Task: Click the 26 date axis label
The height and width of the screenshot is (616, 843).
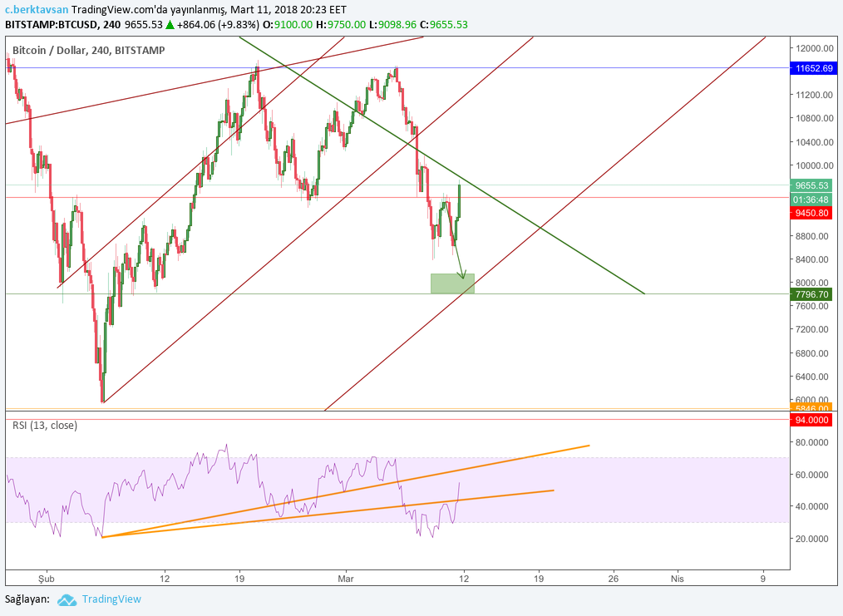Action: (613, 579)
